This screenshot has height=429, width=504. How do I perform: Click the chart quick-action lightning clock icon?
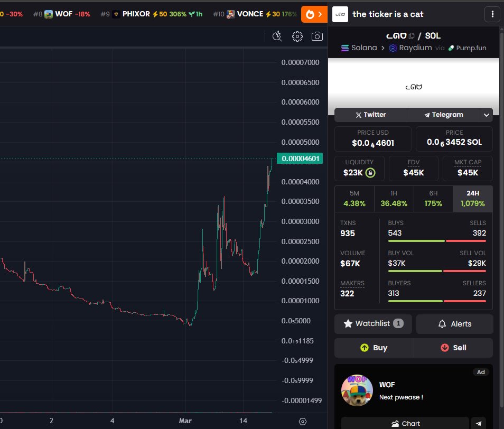pos(277,36)
